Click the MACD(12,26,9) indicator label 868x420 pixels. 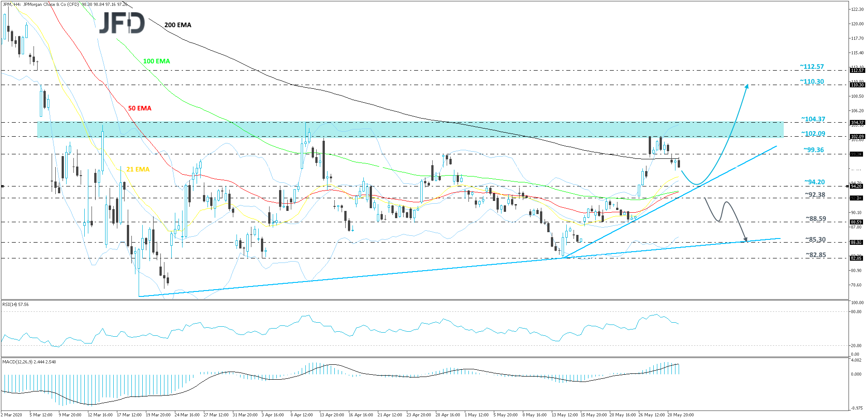coord(29,362)
